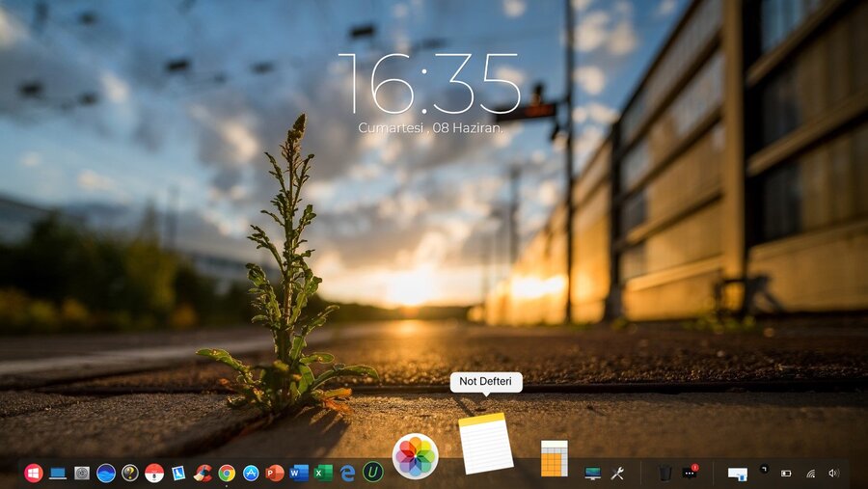The image size is (868, 489).
Task: Open notifications chat icon with red badge
Action: tap(690, 473)
